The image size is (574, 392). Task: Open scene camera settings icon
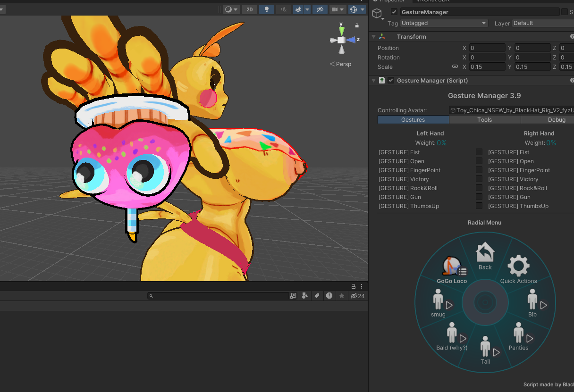[x=335, y=9]
